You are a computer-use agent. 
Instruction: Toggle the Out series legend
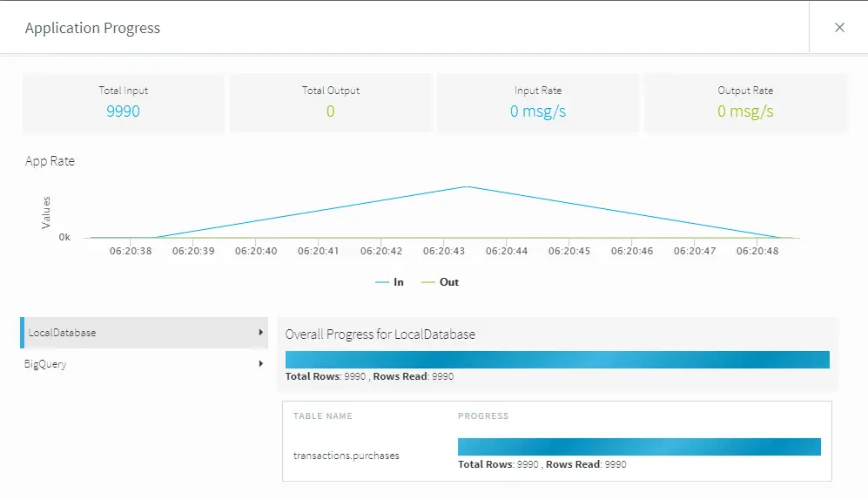440,282
